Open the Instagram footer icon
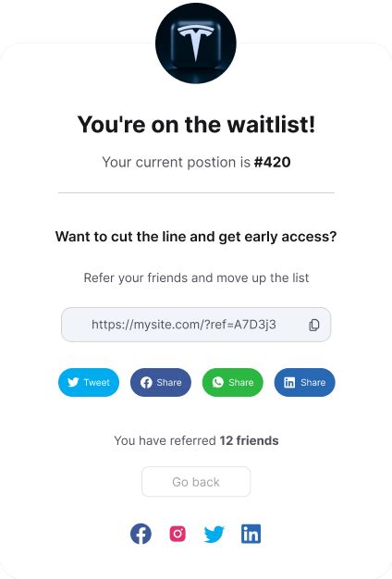Screen dimensions: 392x579 (178, 534)
